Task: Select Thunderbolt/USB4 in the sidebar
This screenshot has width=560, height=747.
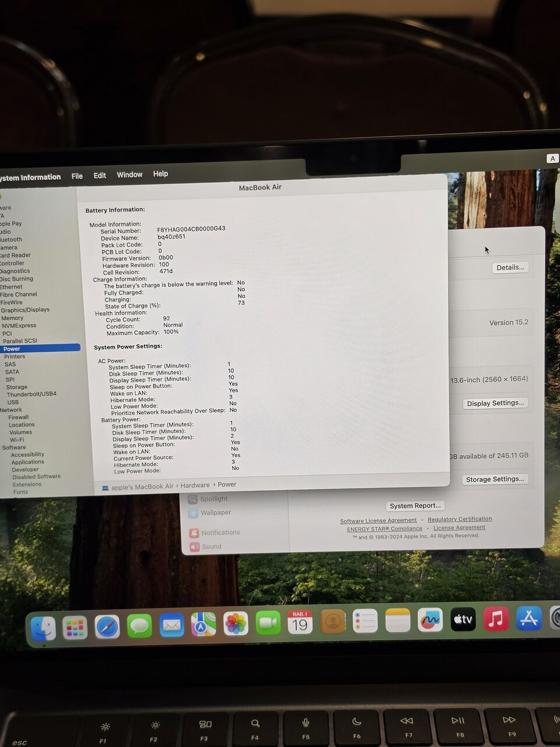Action: (32, 394)
